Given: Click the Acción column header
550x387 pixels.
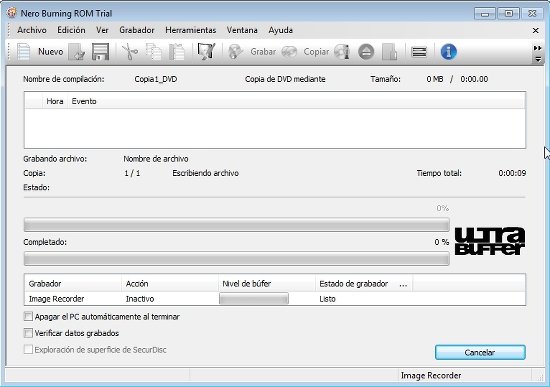Looking at the screenshot, I should click(170, 283).
